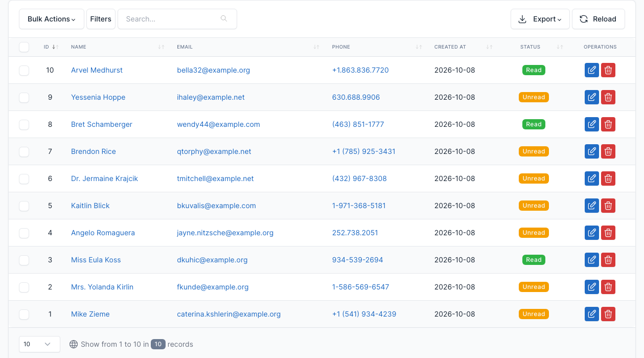Open the Bulk Actions dropdown
The height and width of the screenshot is (358, 644).
coord(52,19)
